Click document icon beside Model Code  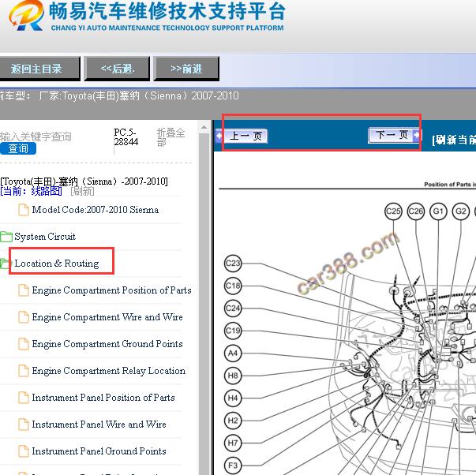[x=24, y=210]
